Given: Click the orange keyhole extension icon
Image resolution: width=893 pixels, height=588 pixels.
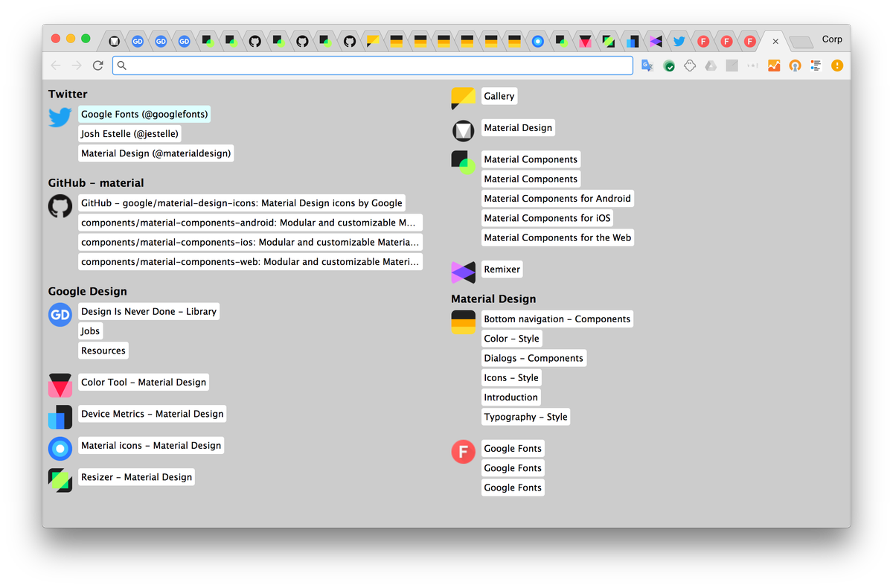Looking at the screenshot, I should (795, 65).
